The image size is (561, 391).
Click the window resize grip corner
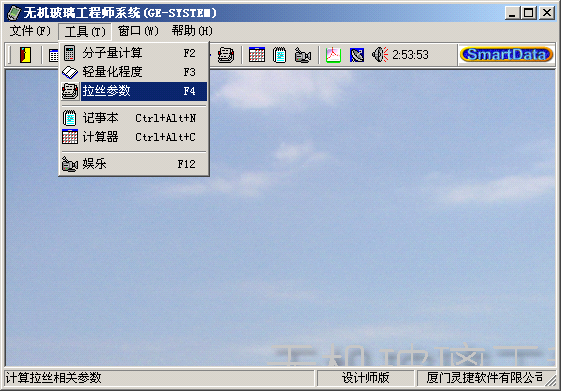(550, 381)
